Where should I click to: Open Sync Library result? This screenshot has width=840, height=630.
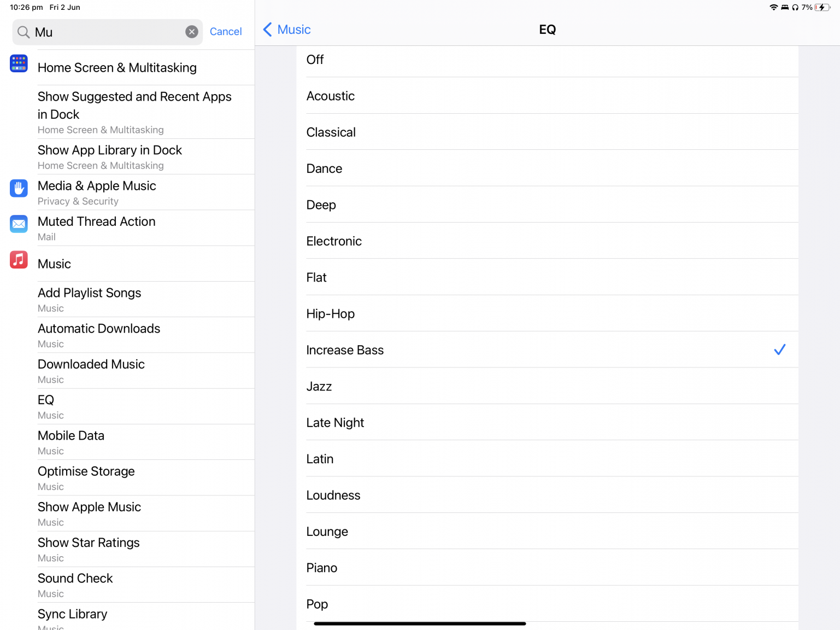point(127,617)
